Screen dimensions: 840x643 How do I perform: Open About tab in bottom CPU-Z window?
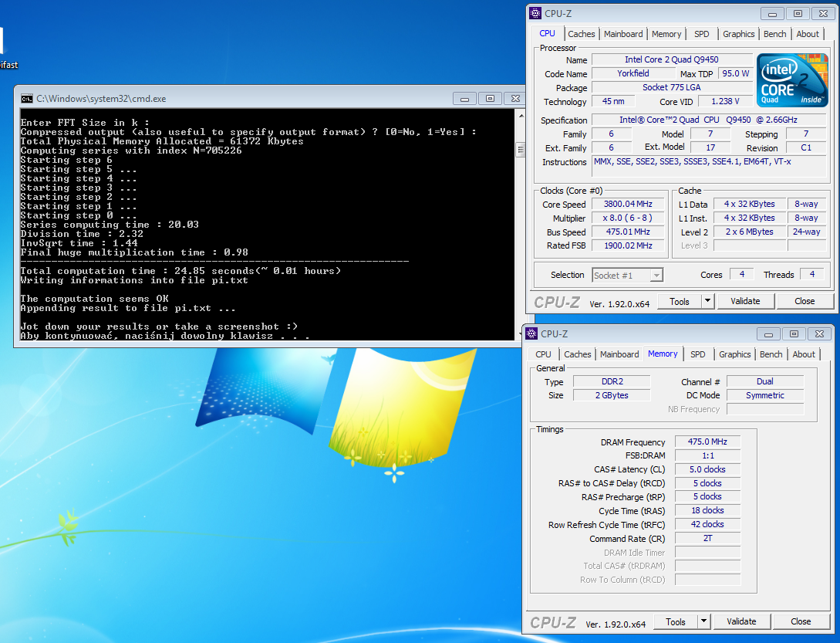coord(804,354)
